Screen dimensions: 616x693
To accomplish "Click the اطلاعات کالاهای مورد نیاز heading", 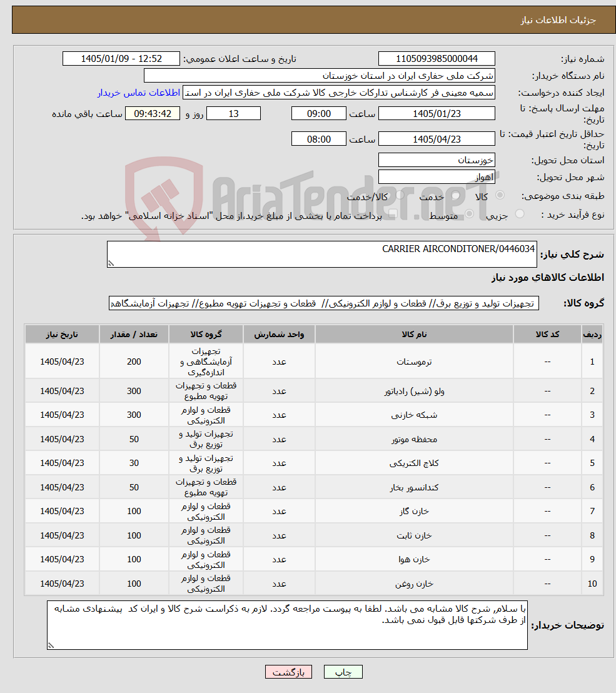I will click(x=547, y=278).
